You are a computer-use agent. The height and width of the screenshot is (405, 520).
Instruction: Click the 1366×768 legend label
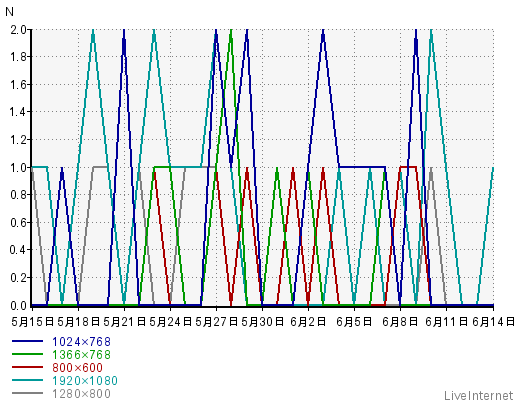click(x=81, y=355)
